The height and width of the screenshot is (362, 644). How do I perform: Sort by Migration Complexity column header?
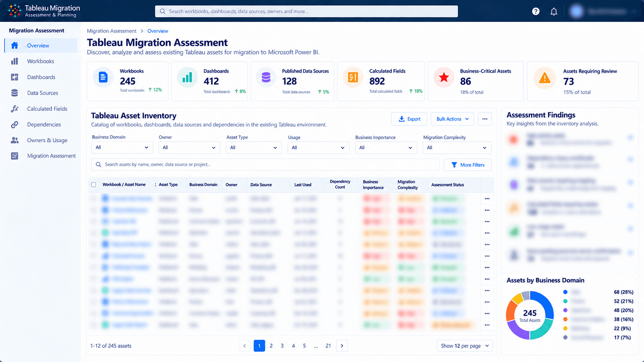[408, 185]
